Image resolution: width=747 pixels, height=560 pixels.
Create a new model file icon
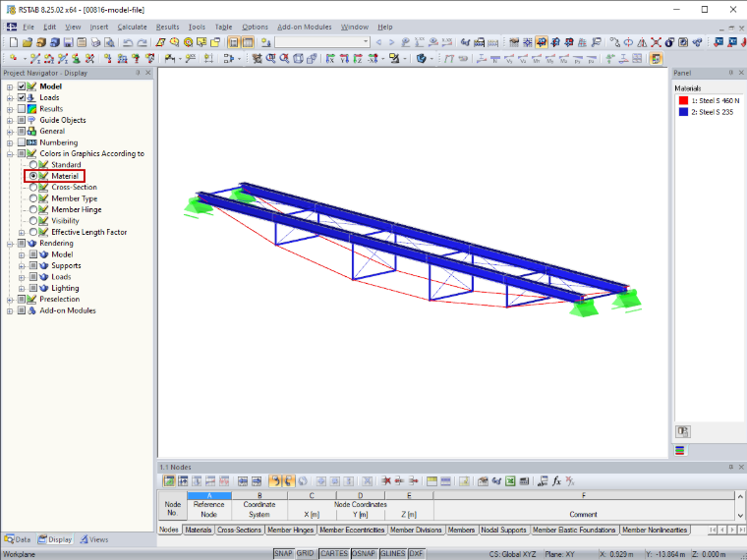point(14,43)
